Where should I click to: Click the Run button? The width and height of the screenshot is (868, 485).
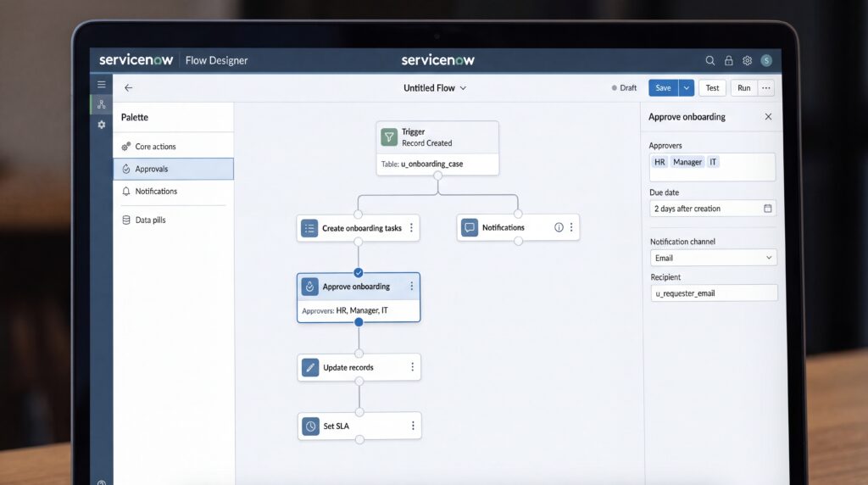[744, 87]
